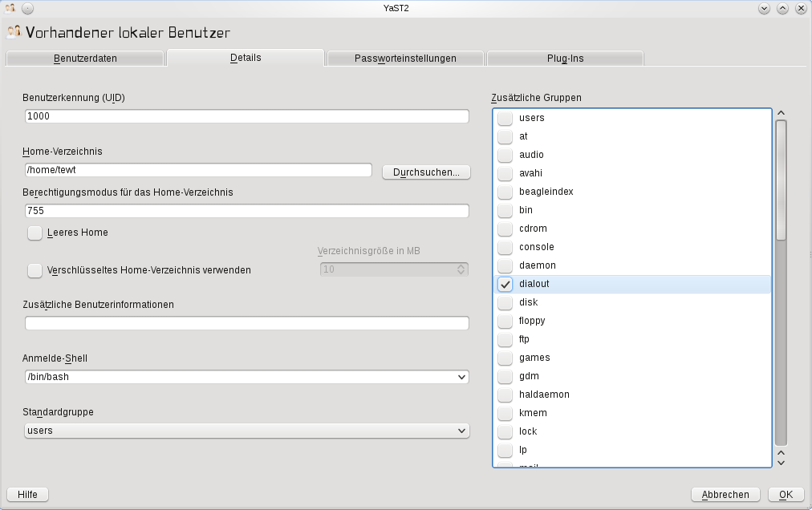The width and height of the screenshot is (812, 510).
Task: Check the kmem group checkbox
Action: point(505,413)
